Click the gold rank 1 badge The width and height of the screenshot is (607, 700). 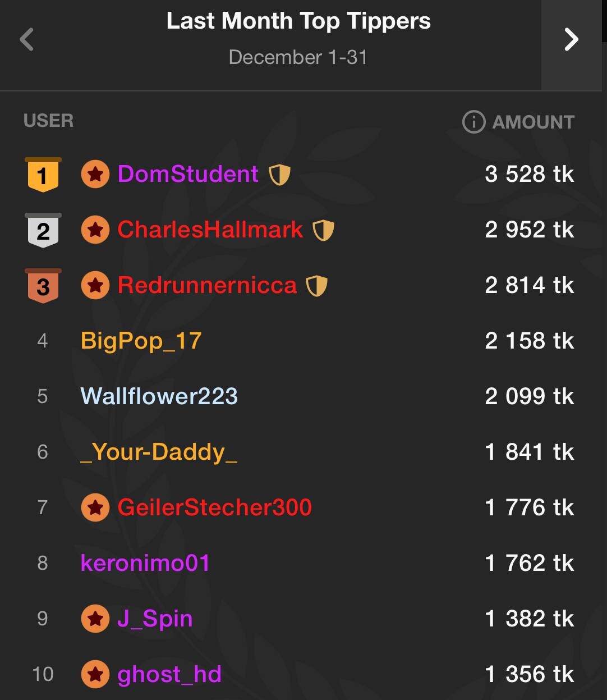[43, 175]
